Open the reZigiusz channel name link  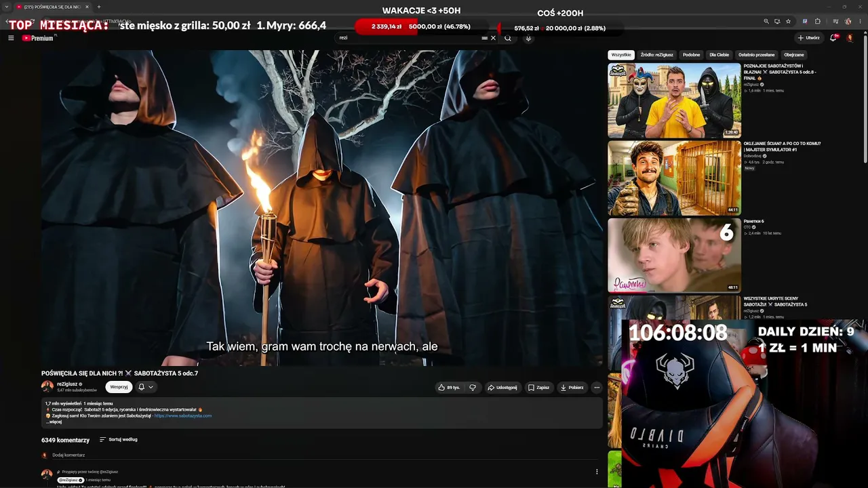[67, 384]
